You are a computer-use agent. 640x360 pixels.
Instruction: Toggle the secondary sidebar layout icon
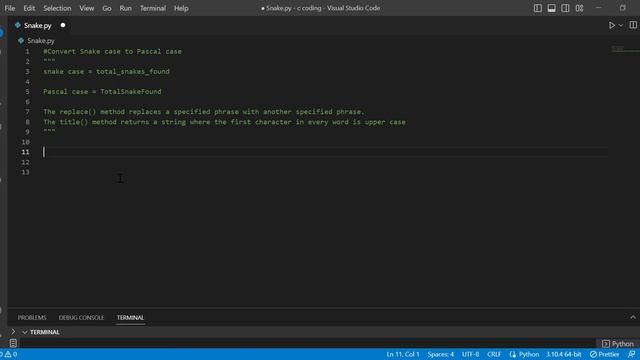tap(565, 8)
